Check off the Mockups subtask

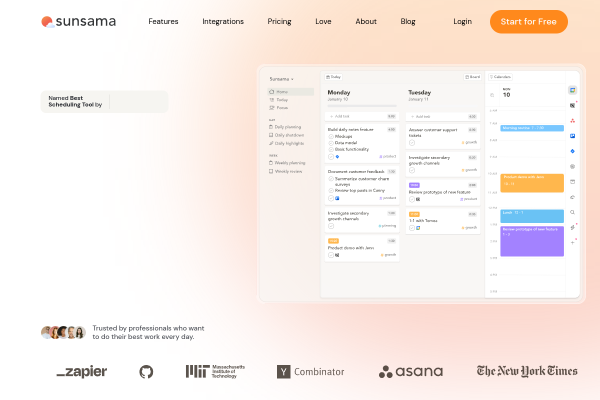[331, 137]
